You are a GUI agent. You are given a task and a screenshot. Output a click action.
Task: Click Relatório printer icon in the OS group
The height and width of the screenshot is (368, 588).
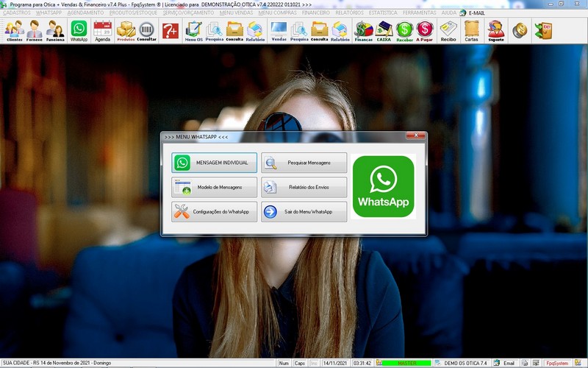coord(255,31)
